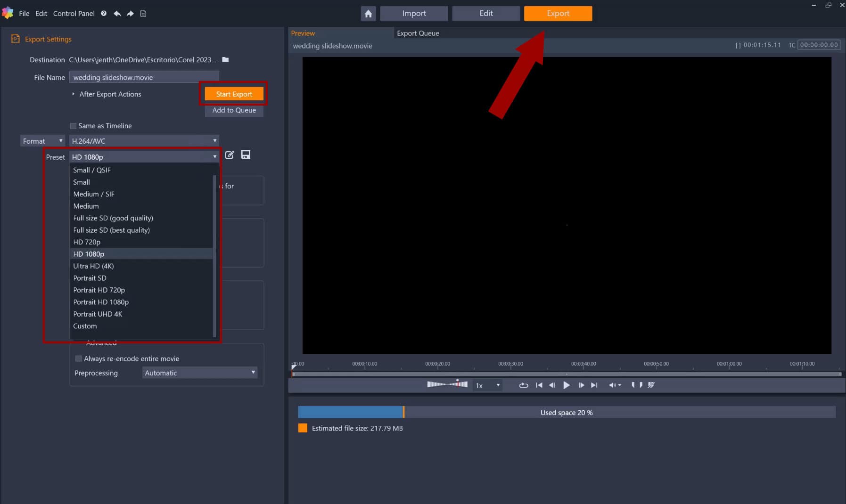
Task: Click the edit preset pencil icon
Action: tap(230, 155)
